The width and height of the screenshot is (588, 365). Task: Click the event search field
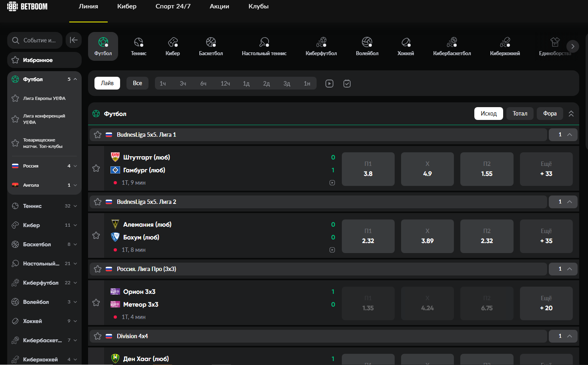(35, 40)
